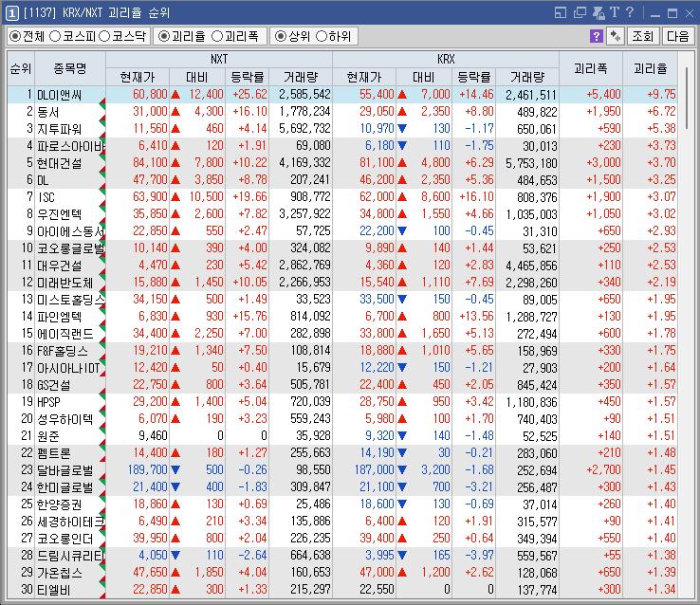Click the NXT group header
This screenshot has width=700, height=605.
tap(219, 60)
